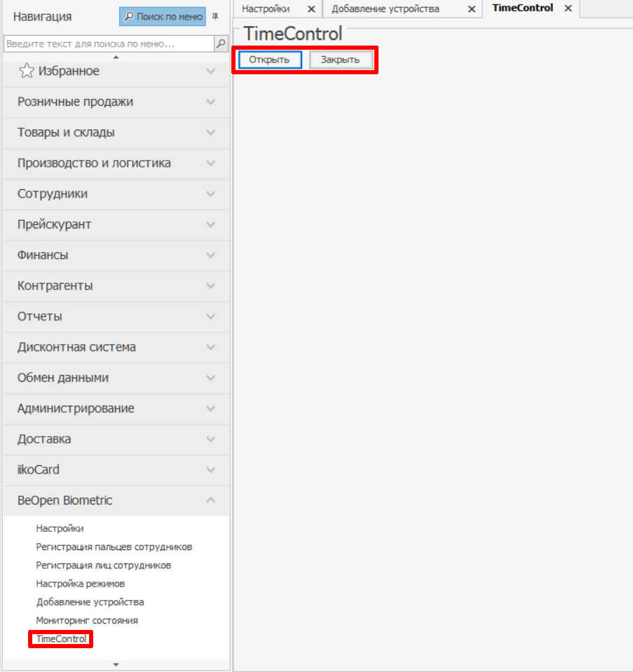Close the TimeControl tab
Image resolution: width=633 pixels, height=672 pixels.
568,8
